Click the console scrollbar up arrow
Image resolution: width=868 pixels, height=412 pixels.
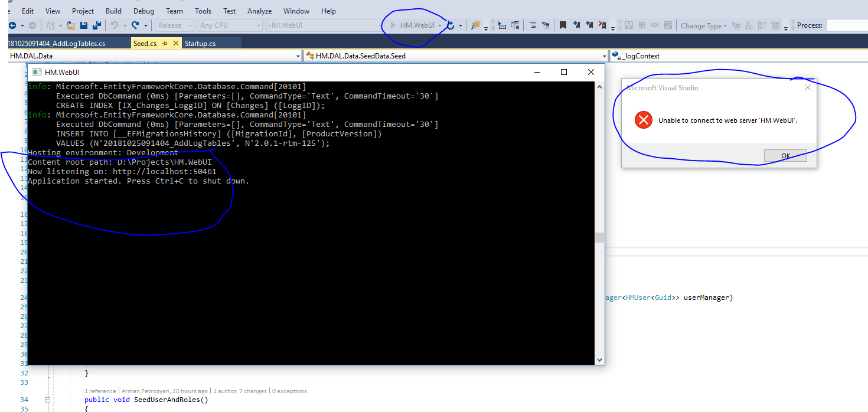coord(599,86)
